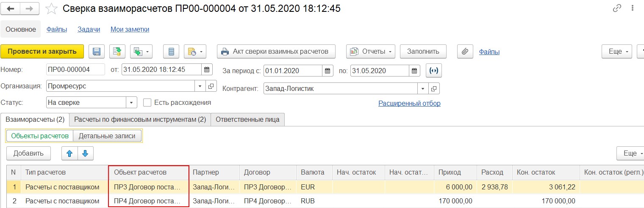Click the paperclip attachment icon
Screen dimensions: 644x208
point(465,52)
